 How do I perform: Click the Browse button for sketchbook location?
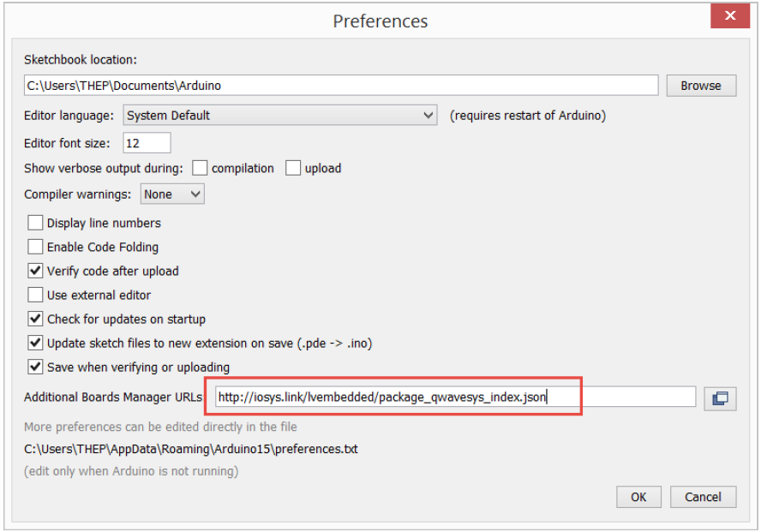coord(700,86)
